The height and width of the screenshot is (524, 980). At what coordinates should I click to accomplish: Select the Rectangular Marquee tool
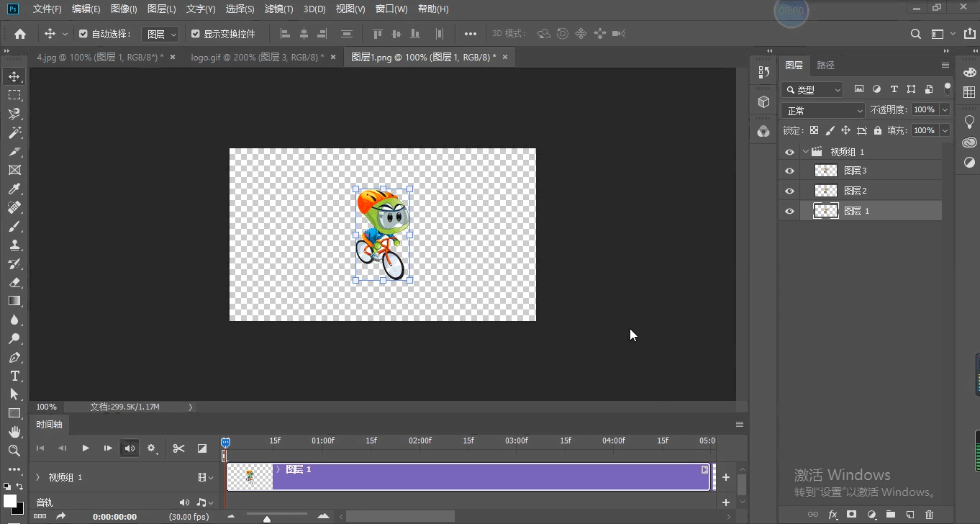pyautogui.click(x=14, y=95)
